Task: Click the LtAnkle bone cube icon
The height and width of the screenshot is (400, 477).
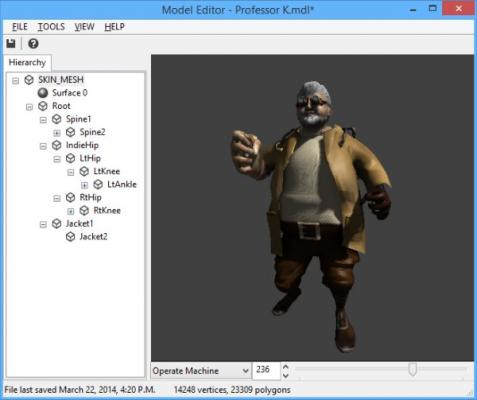Action: point(98,184)
